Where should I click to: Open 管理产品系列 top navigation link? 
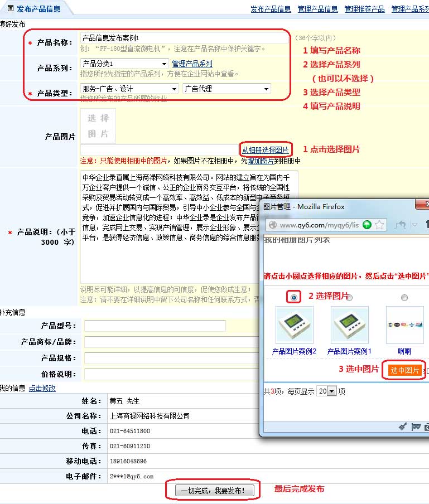click(x=410, y=9)
